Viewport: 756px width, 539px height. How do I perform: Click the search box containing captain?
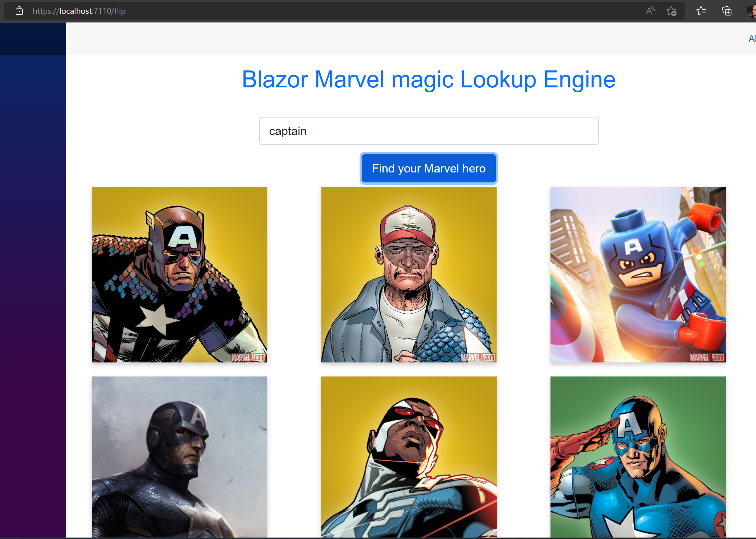[429, 131]
